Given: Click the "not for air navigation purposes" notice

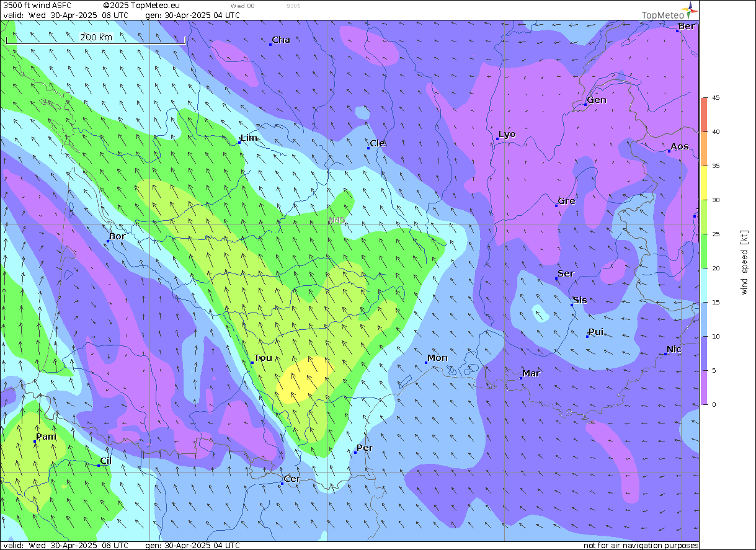Looking at the screenshot, I should click(x=641, y=546).
